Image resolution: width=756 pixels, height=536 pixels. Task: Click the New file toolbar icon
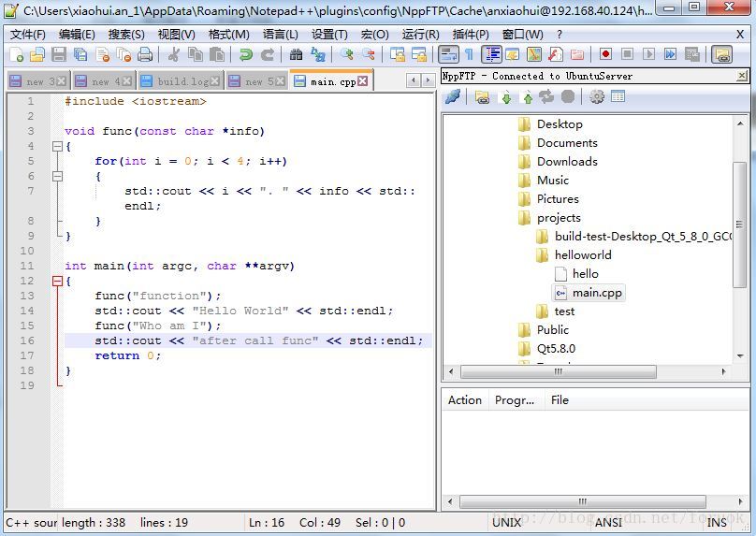(16, 55)
